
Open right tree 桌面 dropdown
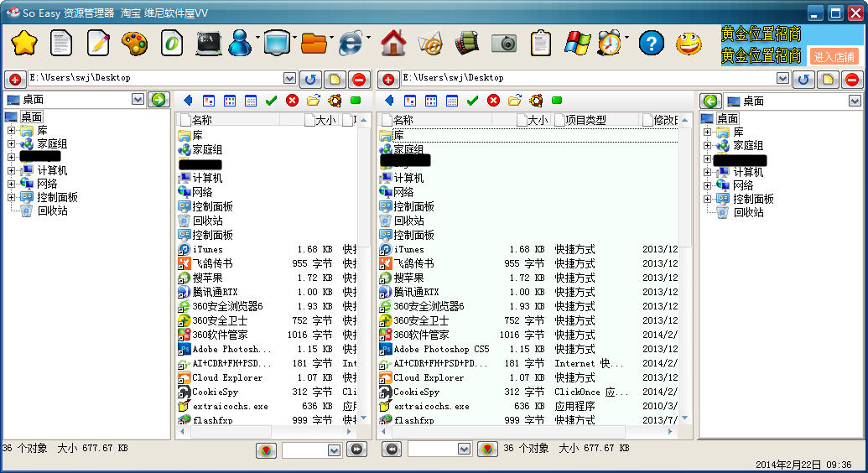855,101
